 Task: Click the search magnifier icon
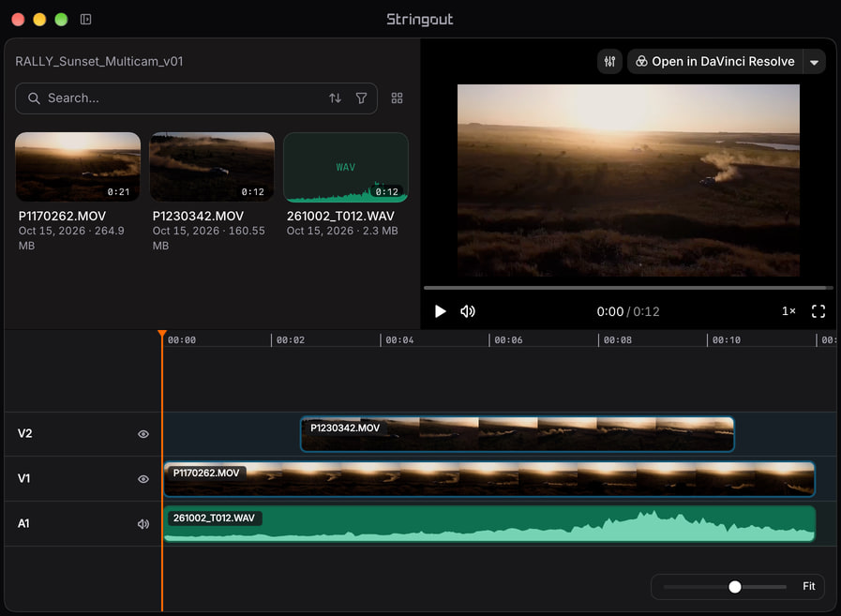34,98
